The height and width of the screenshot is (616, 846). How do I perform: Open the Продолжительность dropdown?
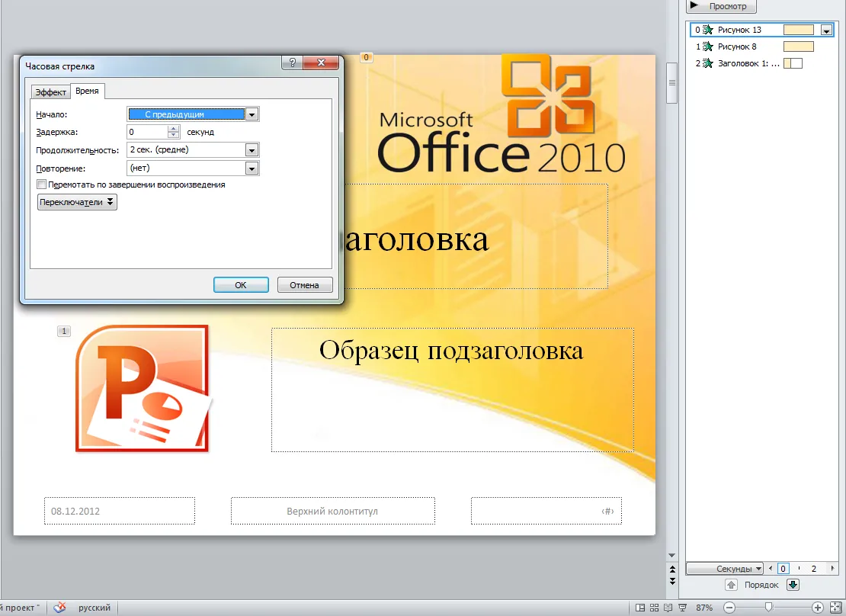click(x=252, y=150)
